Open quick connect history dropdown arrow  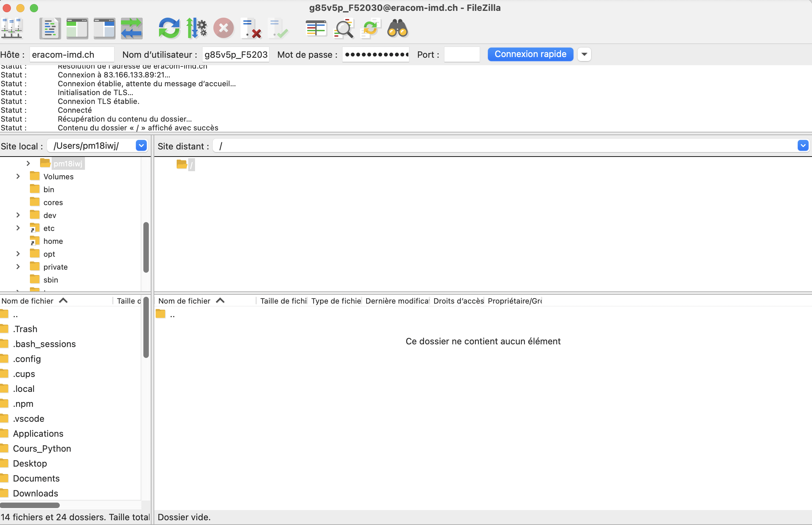point(584,54)
